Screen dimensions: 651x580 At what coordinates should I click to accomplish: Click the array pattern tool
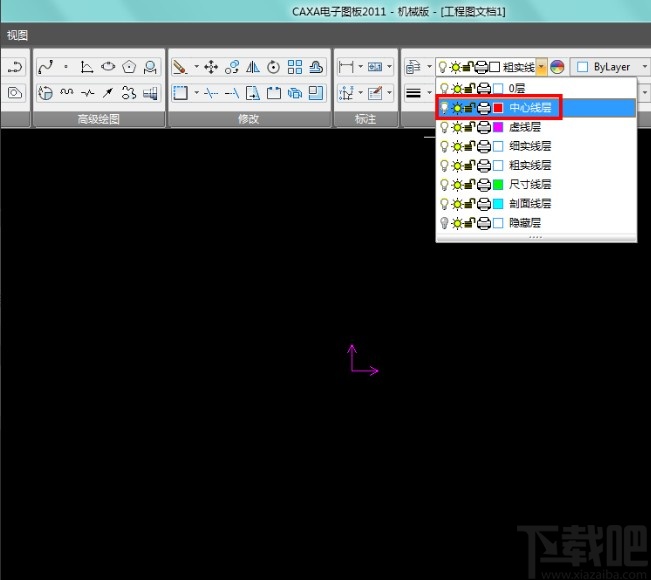(x=295, y=67)
